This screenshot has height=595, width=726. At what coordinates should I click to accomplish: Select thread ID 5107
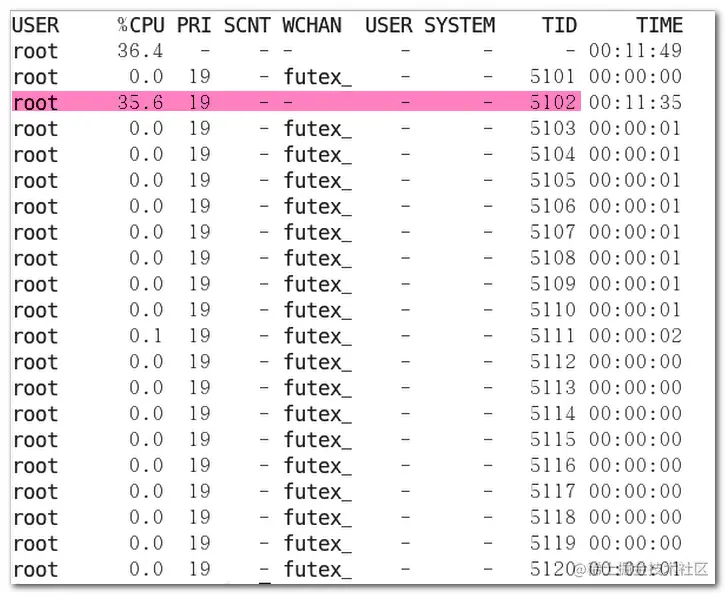point(553,232)
